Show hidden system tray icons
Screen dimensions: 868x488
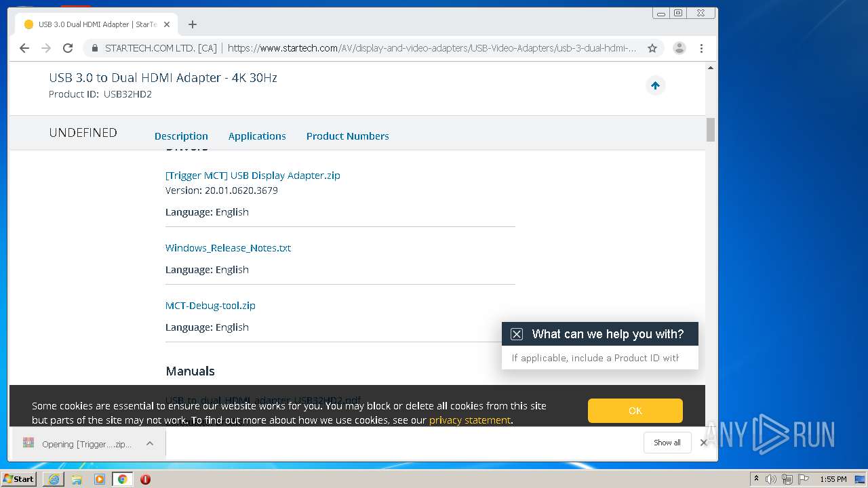[756, 479]
